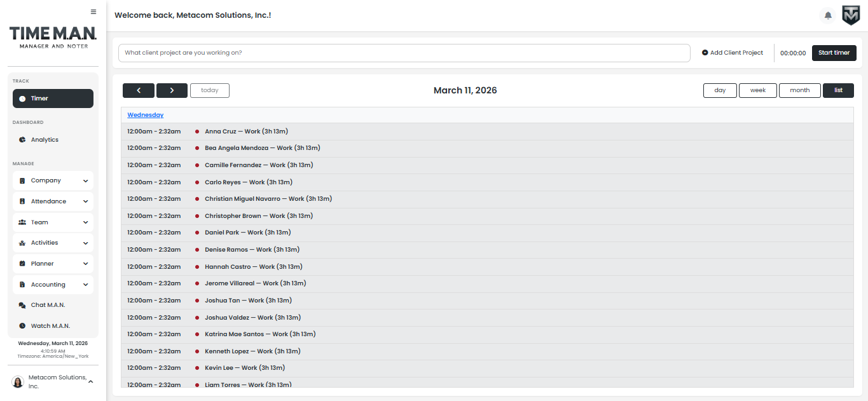Select the Timer item in sidebar

click(x=53, y=99)
